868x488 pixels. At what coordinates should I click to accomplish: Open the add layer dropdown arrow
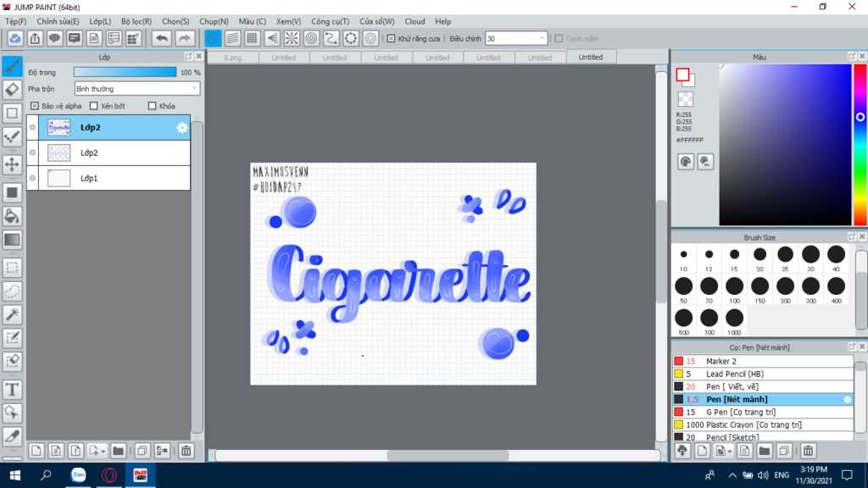(x=103, y=452)
